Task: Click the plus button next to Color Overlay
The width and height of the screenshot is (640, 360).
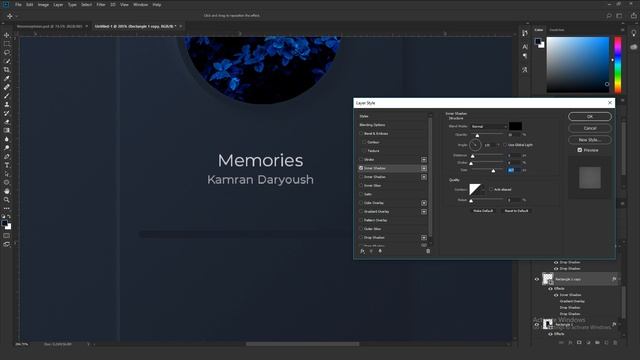Action: click(x=424, y=203)
